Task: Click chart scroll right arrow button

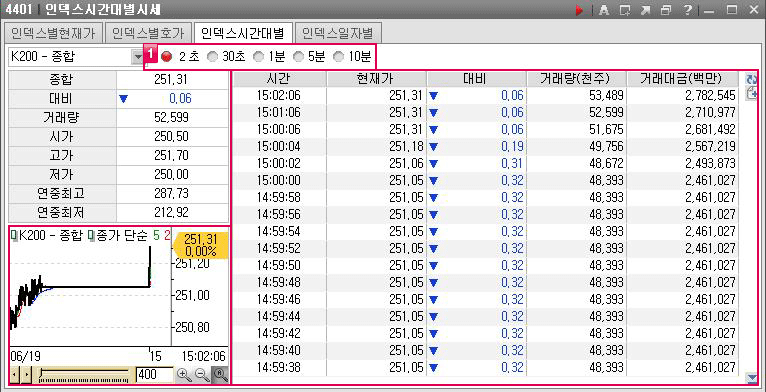Action: click(x=26, y=375)
